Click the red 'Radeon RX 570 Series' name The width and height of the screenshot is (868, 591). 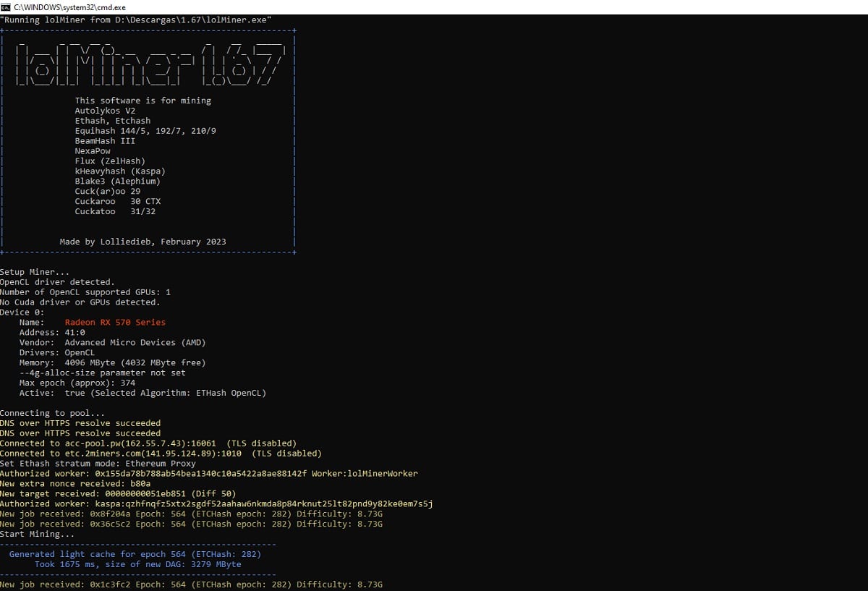point(115,323)
